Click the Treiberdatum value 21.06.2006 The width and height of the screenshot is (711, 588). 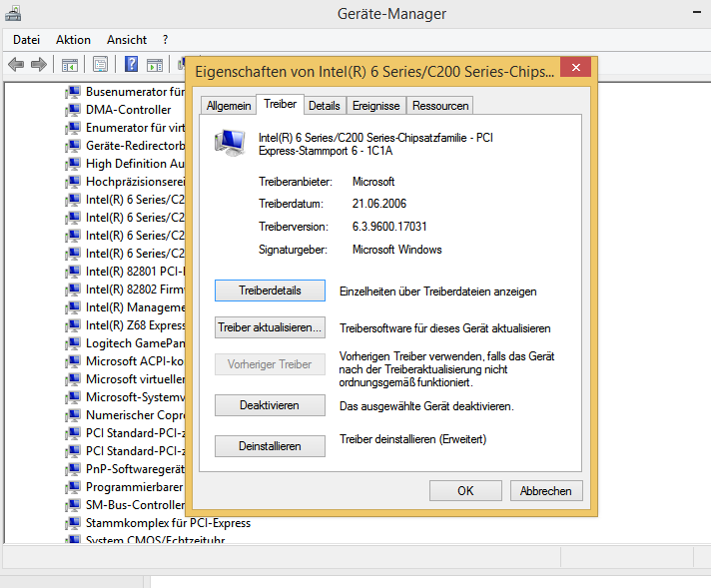[379, 204]
